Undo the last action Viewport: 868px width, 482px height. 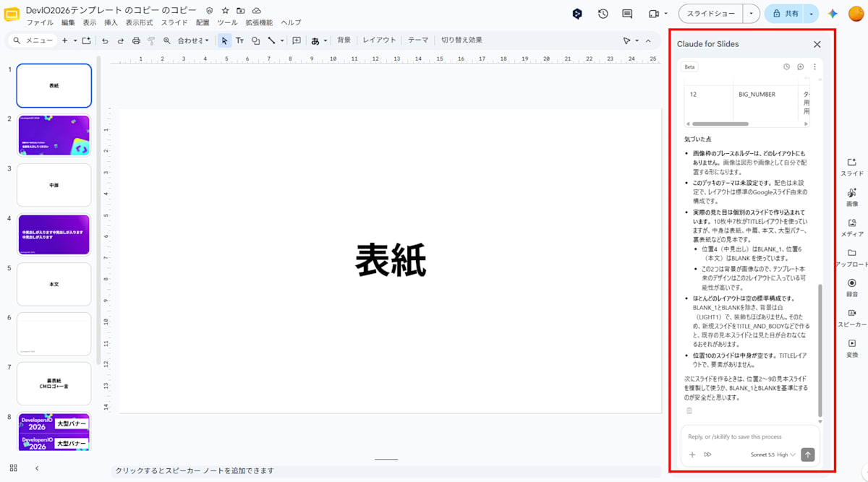tap(105, 40)
